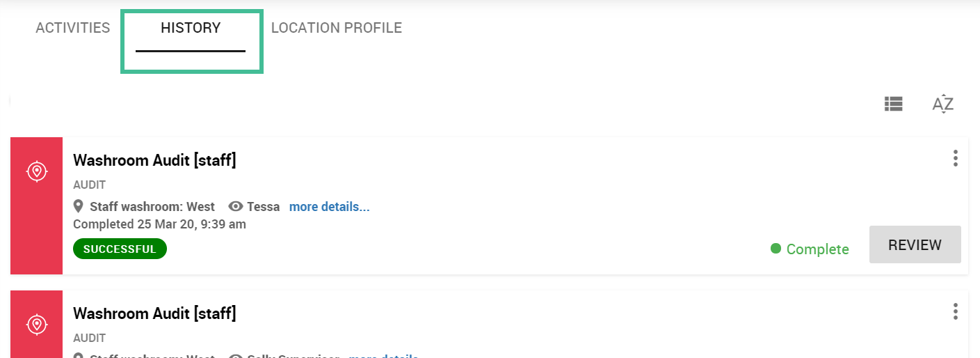980x358 pixels.
Task: Click the green SUCCESSFUL badge
Action: pos(120,249)
